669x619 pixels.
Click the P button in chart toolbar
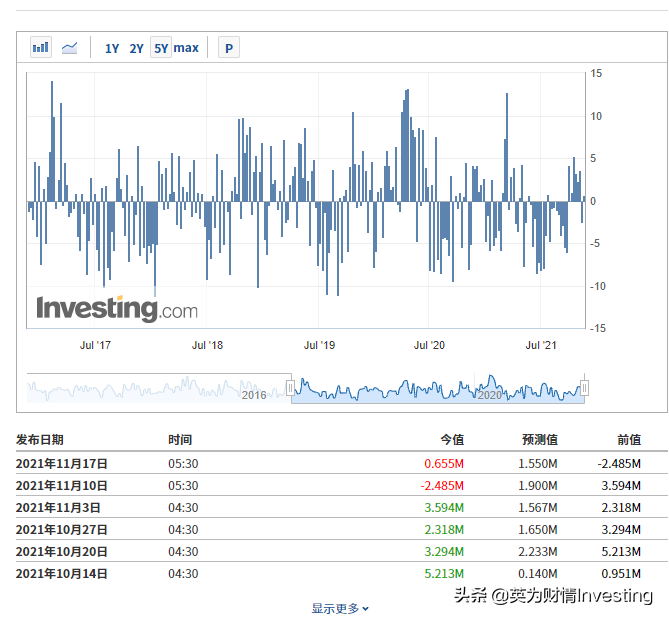[228, 47]
